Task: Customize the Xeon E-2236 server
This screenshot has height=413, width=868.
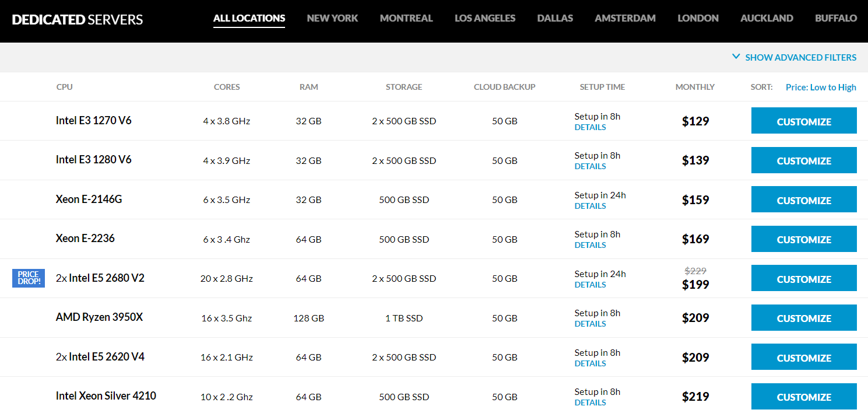Action: pos(804,239)
